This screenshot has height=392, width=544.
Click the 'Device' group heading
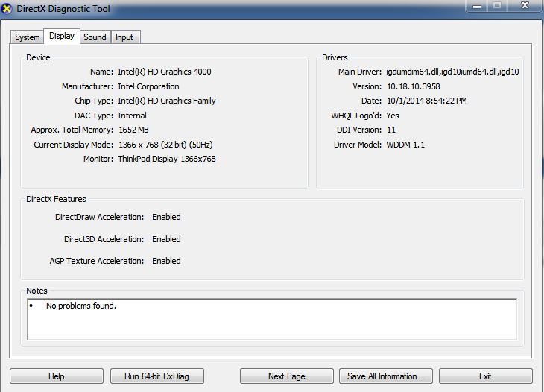coord(38,57)
